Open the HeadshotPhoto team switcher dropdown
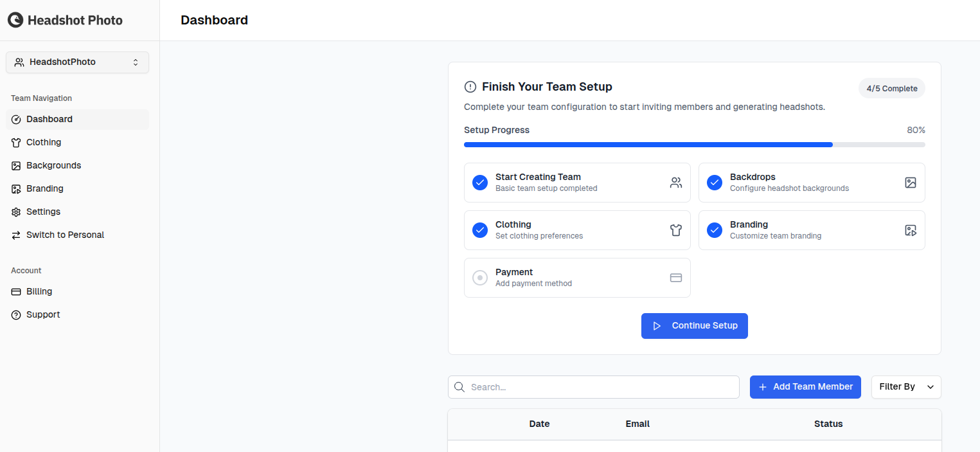This screenshot has width=980, height=452. (77, 62)
